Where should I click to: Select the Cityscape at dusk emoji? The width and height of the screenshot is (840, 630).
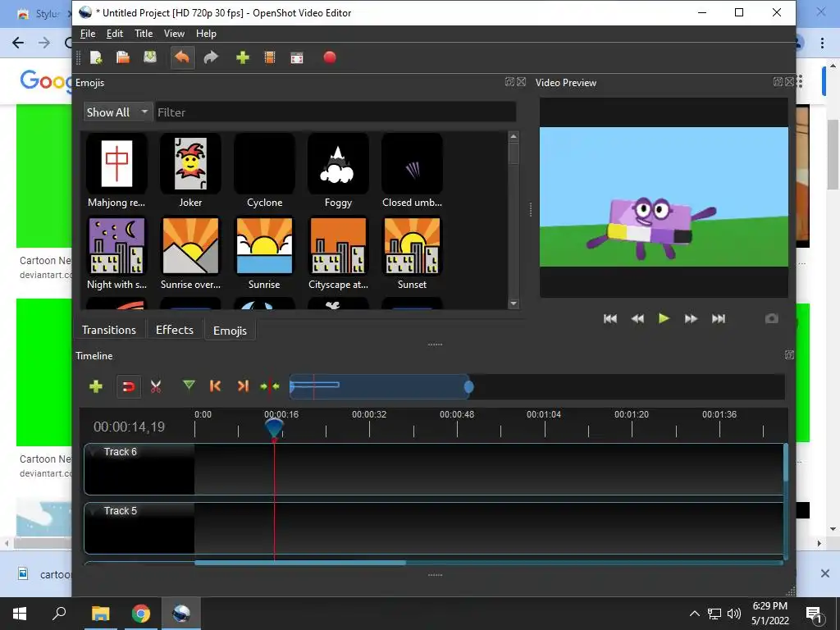[x=338, y=253]
